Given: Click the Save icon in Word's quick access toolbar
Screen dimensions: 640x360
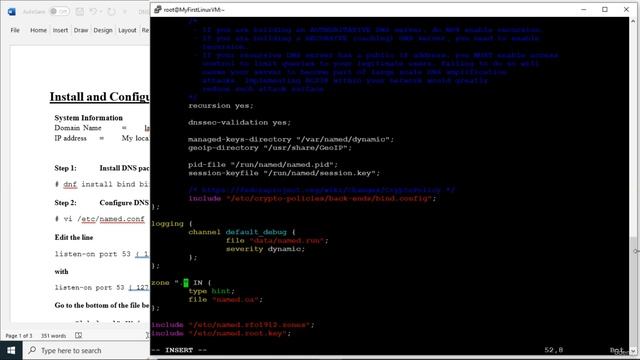Looking at the screenshot, I should coord(80,11).
